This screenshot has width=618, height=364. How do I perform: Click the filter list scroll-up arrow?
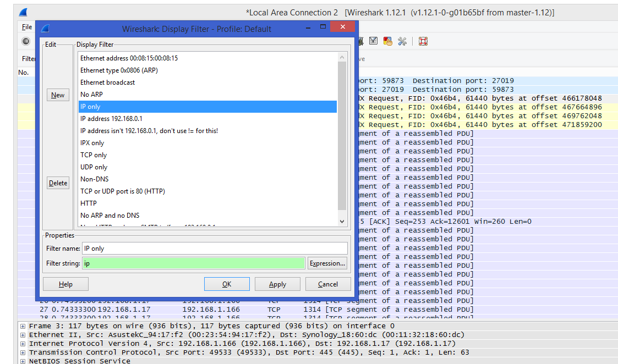342,58
